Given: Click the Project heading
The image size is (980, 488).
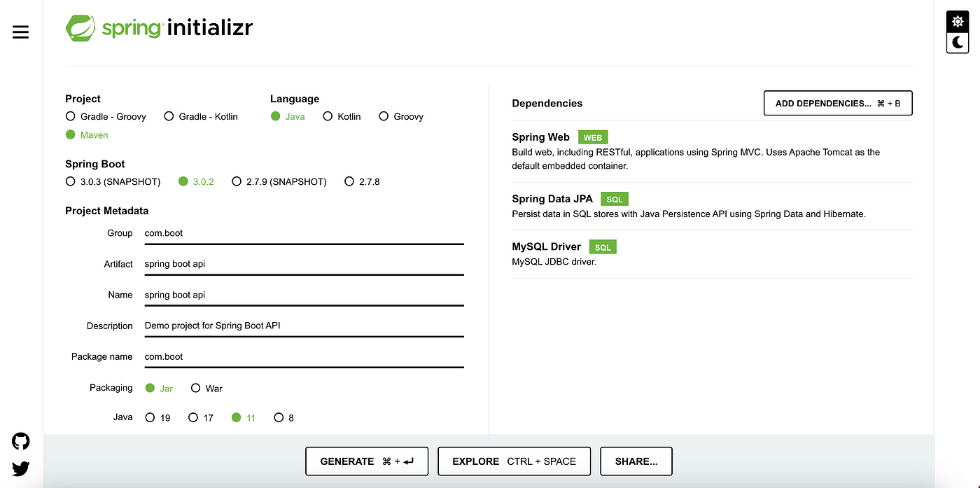Looking at the screenshot, I should [x=83, y=99].
